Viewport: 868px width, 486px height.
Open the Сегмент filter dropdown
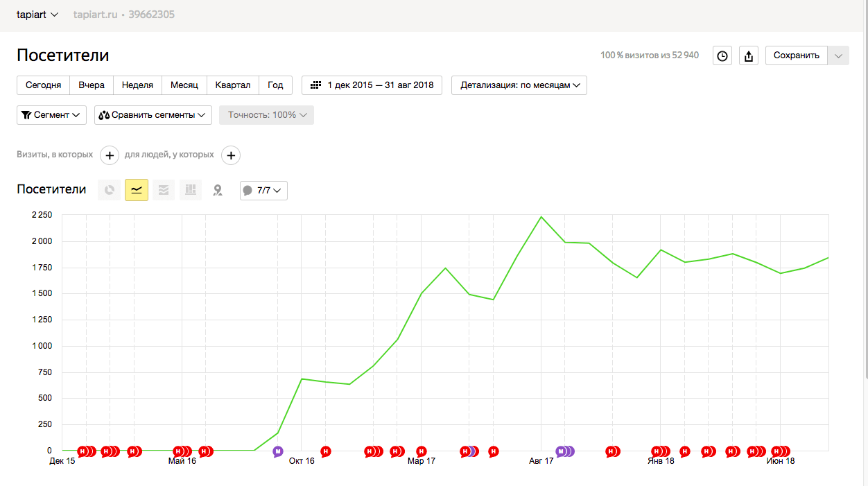tap(51, 115)
